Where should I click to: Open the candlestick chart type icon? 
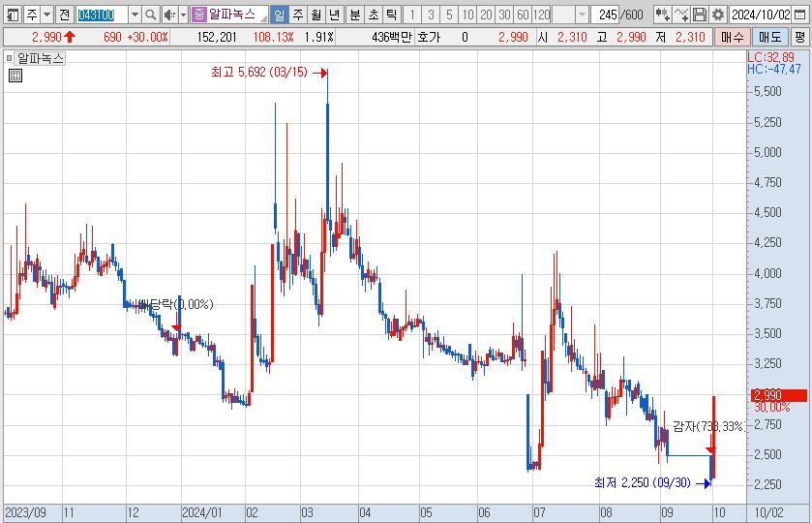(x=661, y=15)
